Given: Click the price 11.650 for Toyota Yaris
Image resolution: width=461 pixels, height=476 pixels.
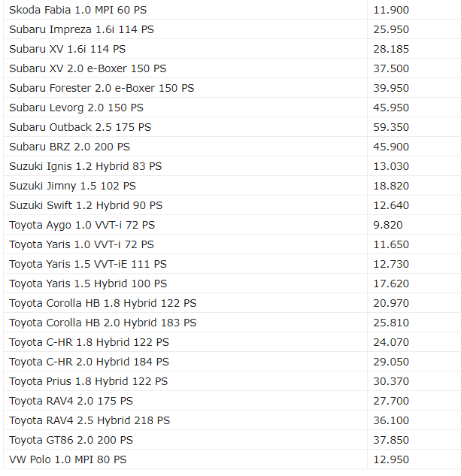Looking at the screenshot, I should [391, 244].
